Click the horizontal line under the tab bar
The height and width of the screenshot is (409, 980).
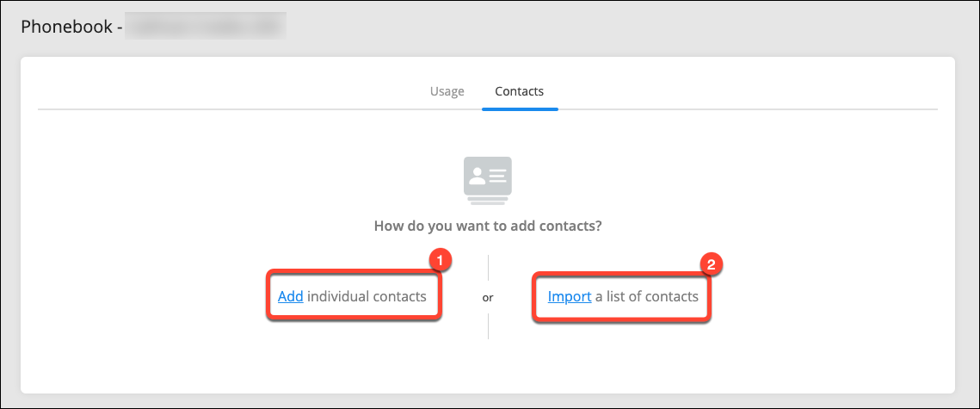click(488, 109)
